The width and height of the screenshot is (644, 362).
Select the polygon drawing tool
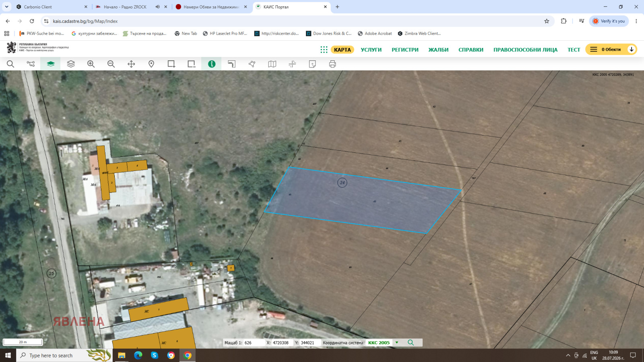click(x=252, y=64)
